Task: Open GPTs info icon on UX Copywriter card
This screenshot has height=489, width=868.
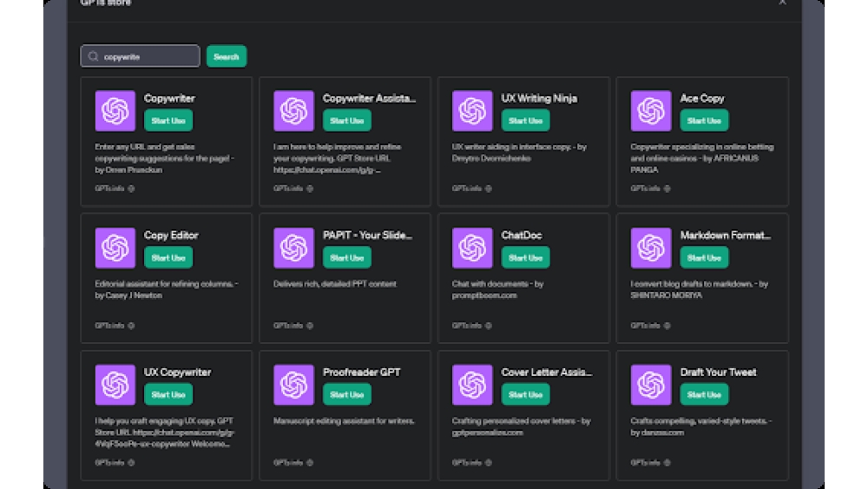Action: [x=131, y=462]
